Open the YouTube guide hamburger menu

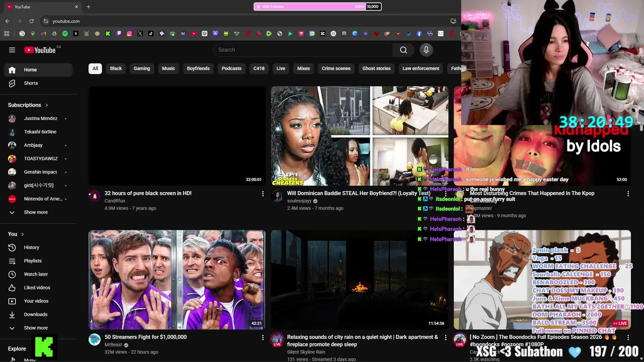[12, 50]
